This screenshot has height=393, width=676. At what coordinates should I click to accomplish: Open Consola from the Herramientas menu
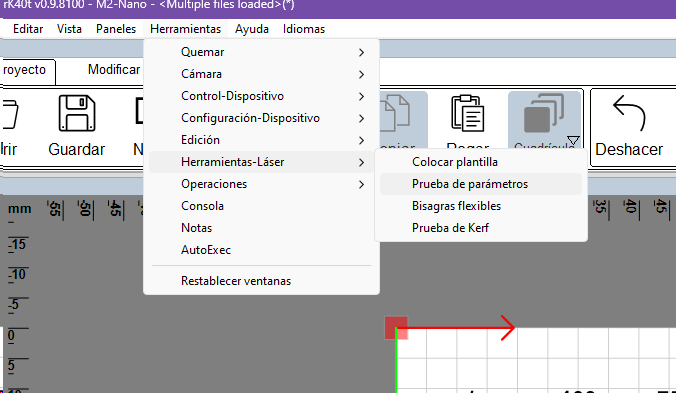[x=261, y=206]
